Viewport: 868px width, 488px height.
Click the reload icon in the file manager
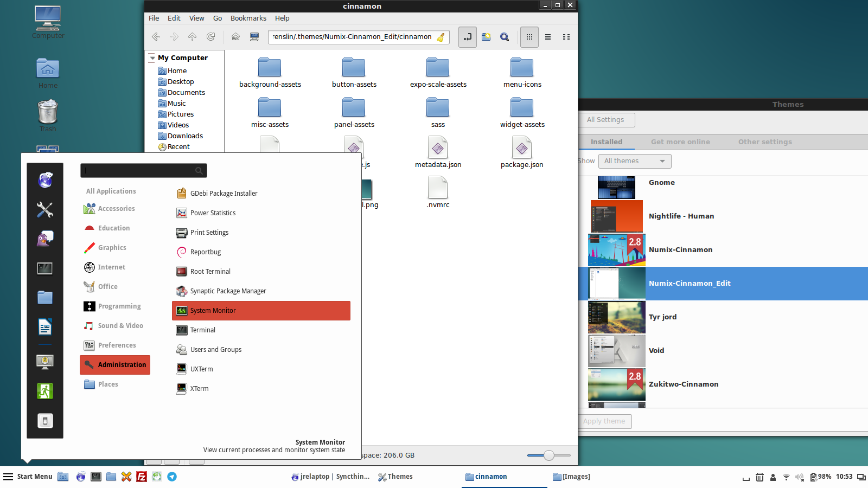tap(210, 37)
